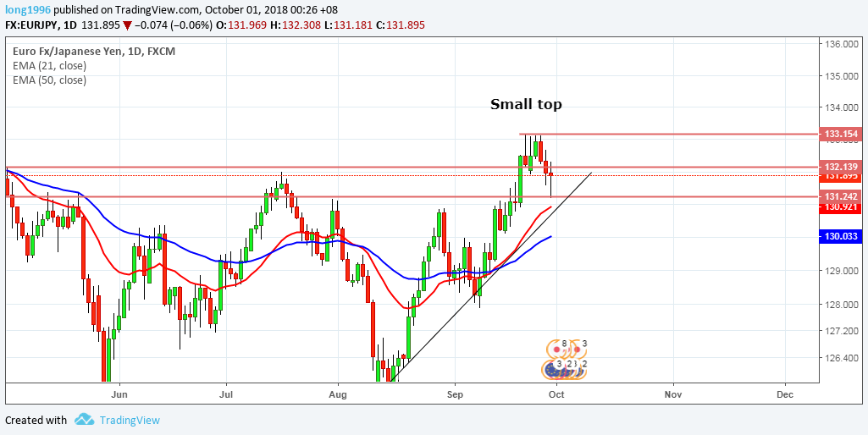Click the 127.200 price axis label
This screenshot has width=868, height=435.
click(842, 331)
